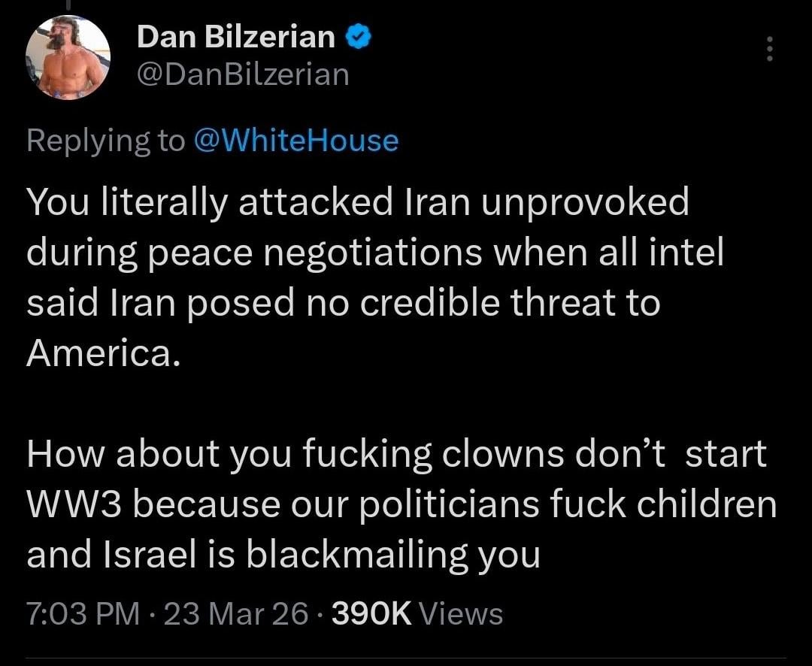The width and height of the screenshot is (812, 666).
Task: Click the line starting "How about you"
Action: [396, 454]
